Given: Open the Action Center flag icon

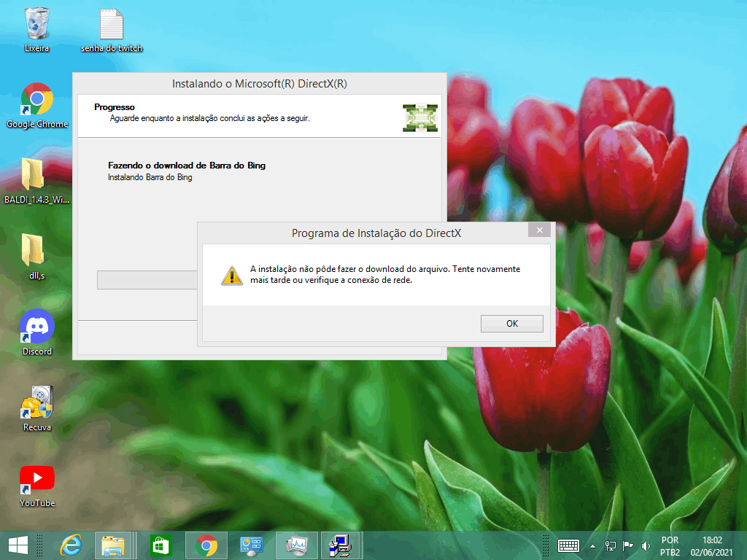Looking at the screenshot, I should coord(628,546).
